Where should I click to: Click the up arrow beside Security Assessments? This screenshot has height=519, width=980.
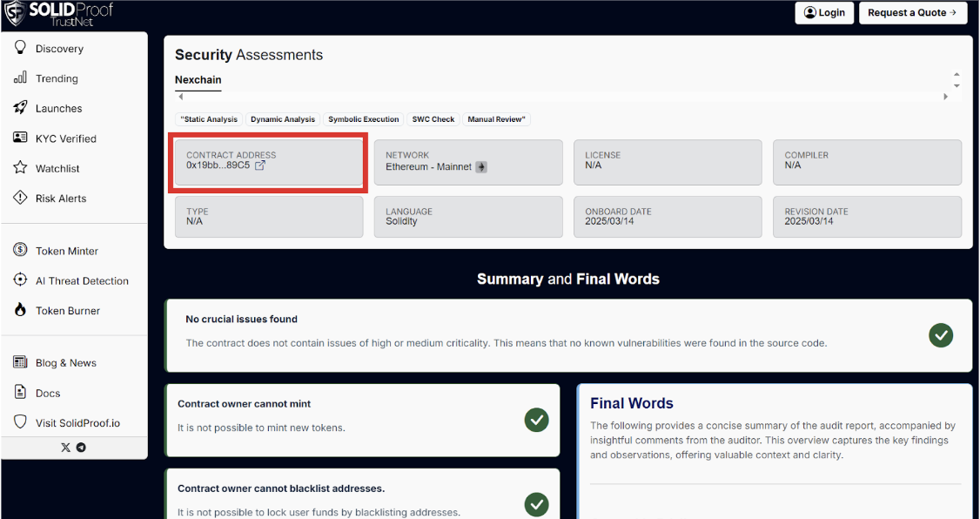pyautogui.click(x=957, y=75)
